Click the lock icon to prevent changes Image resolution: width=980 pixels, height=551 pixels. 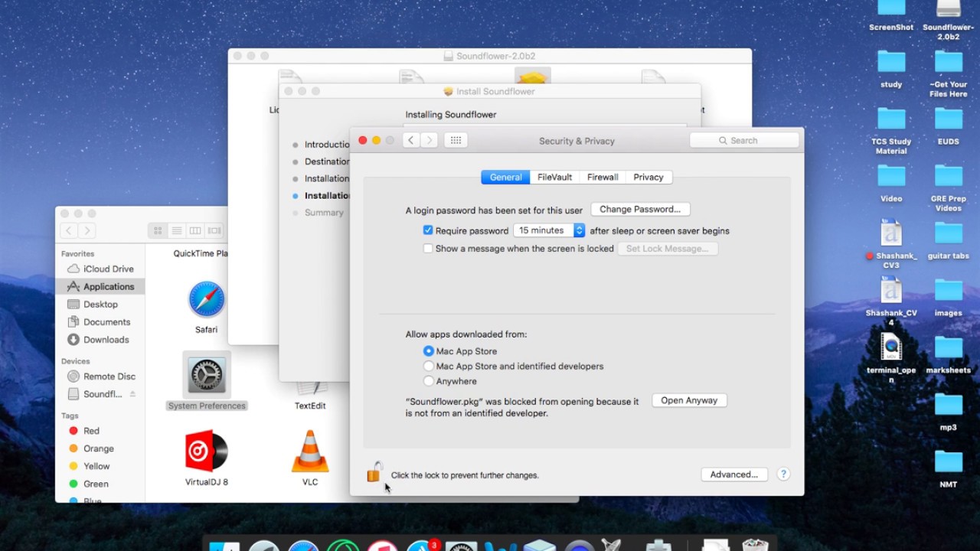point(374,473)
